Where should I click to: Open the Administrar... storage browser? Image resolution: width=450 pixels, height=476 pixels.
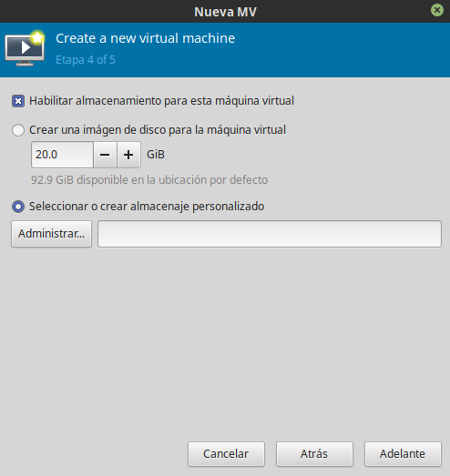[51, 234]
